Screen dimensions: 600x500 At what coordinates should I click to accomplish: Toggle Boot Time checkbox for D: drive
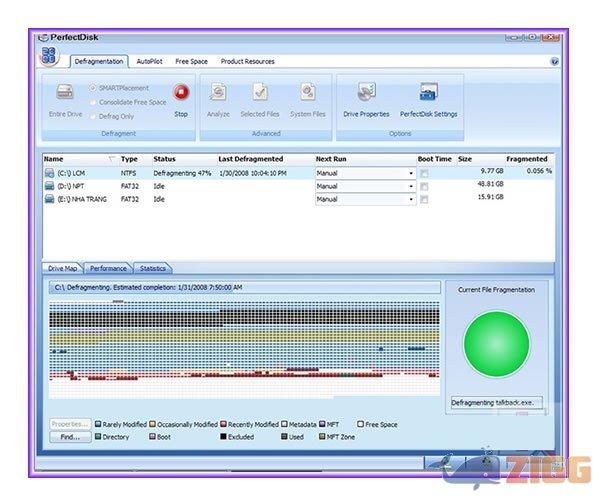point(424,186)
